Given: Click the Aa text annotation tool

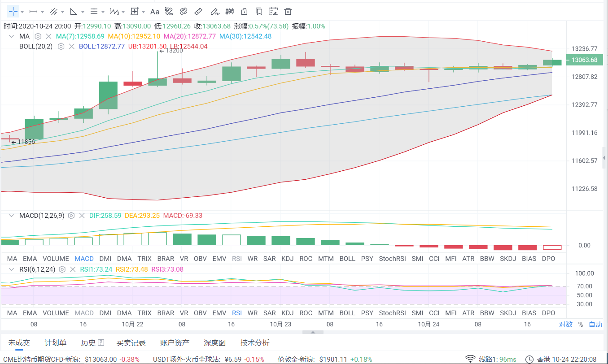Looking at the screenshot, I should point(155,11).
